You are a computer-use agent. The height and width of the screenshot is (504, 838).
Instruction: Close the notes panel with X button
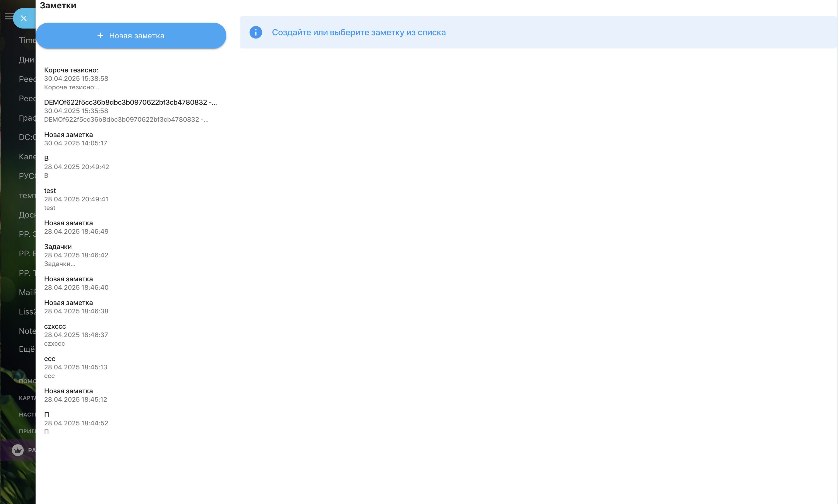point(24,18)
